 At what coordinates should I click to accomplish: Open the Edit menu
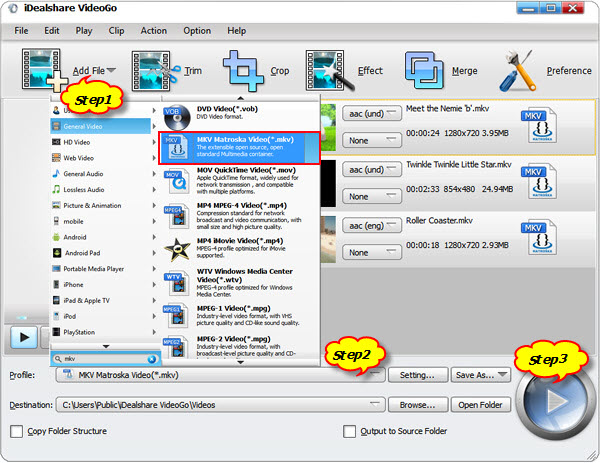52,31
